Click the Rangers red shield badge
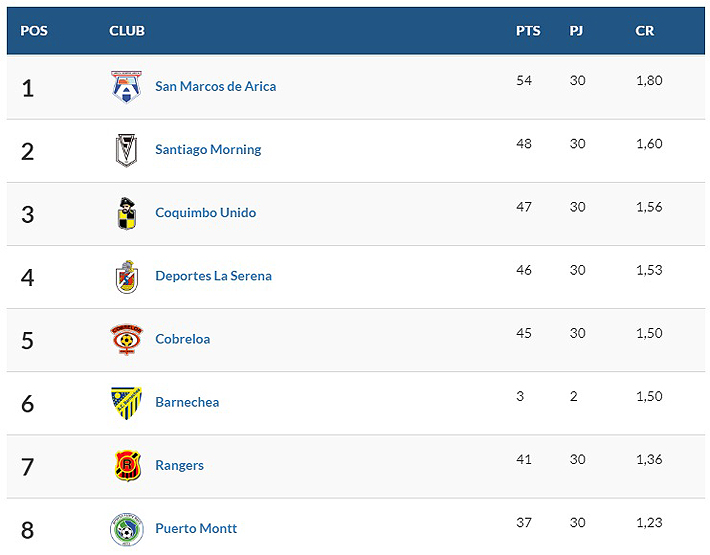 (127, 465)
